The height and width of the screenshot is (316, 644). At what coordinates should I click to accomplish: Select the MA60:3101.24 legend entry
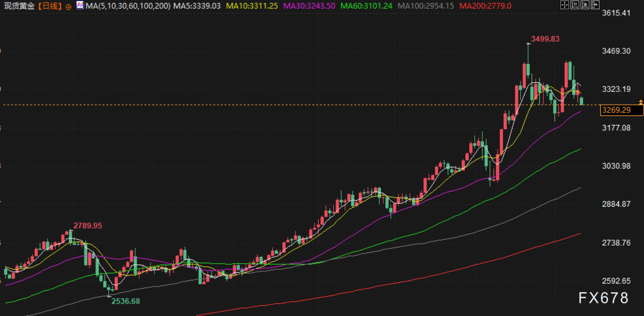tap(366, 6)
